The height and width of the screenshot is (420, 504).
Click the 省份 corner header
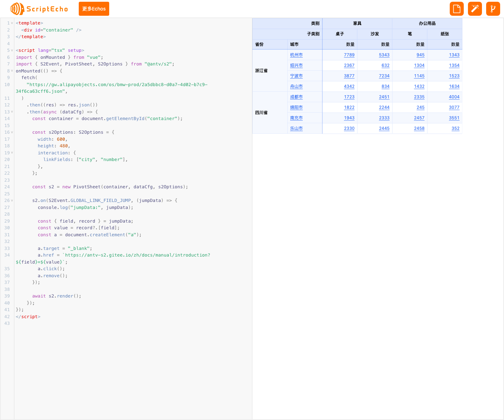click(x=270, y=44)
